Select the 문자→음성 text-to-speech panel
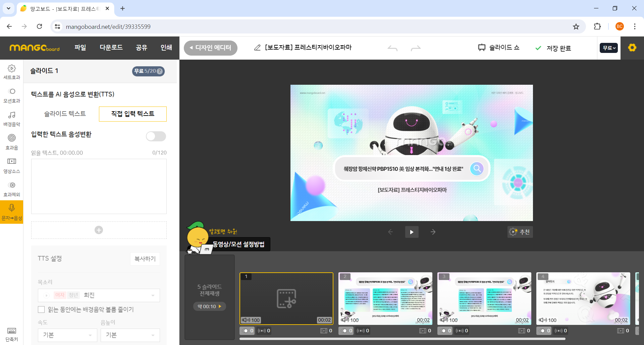Viewport: 644px width, 345px height. pos(12,212)
